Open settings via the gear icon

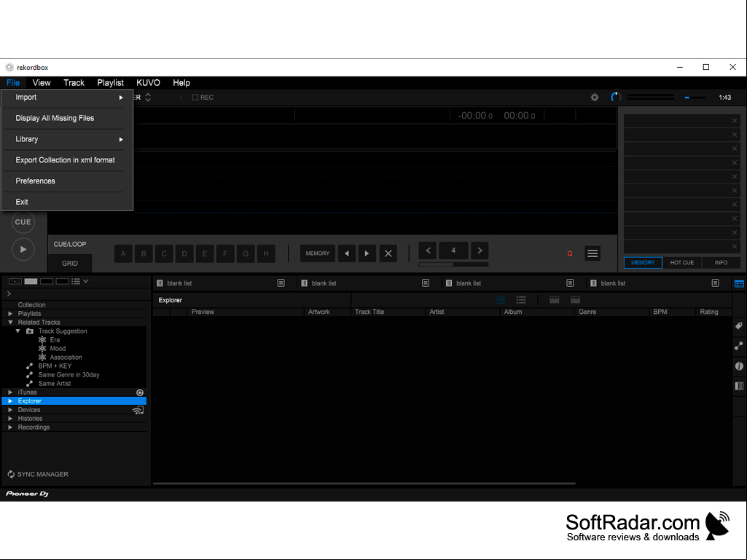[595, 97]
